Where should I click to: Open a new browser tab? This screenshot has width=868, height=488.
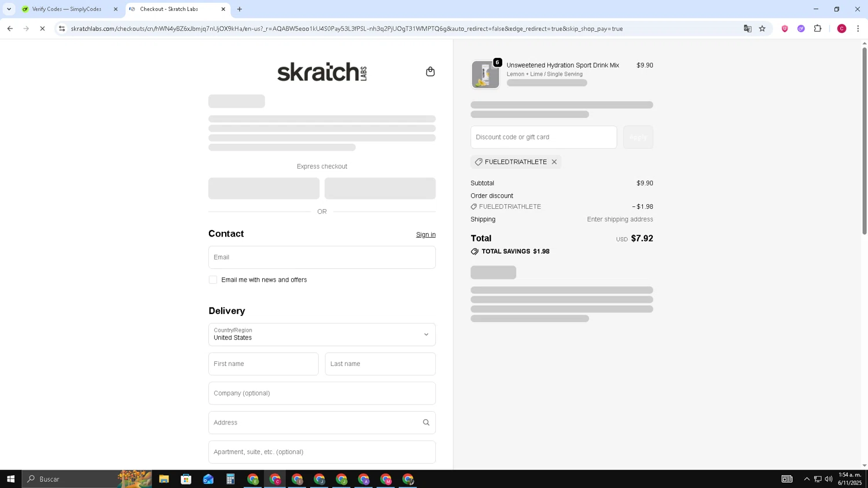point(240,9)
